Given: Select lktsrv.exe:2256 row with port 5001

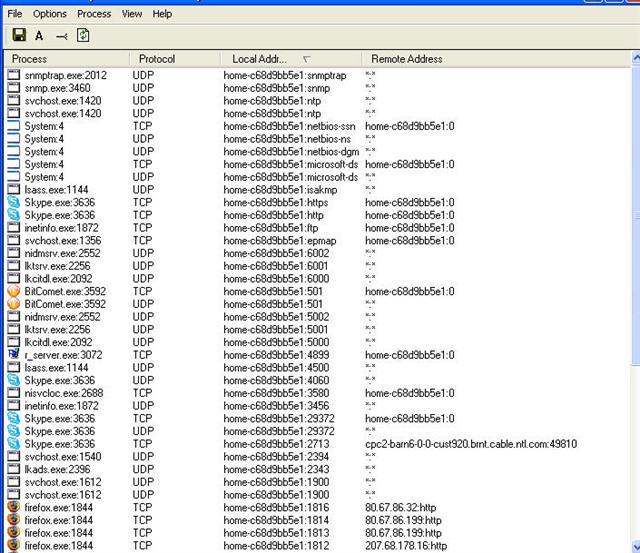Looking at the screenshot, I should pyautogui.click(x=318, y=329).
